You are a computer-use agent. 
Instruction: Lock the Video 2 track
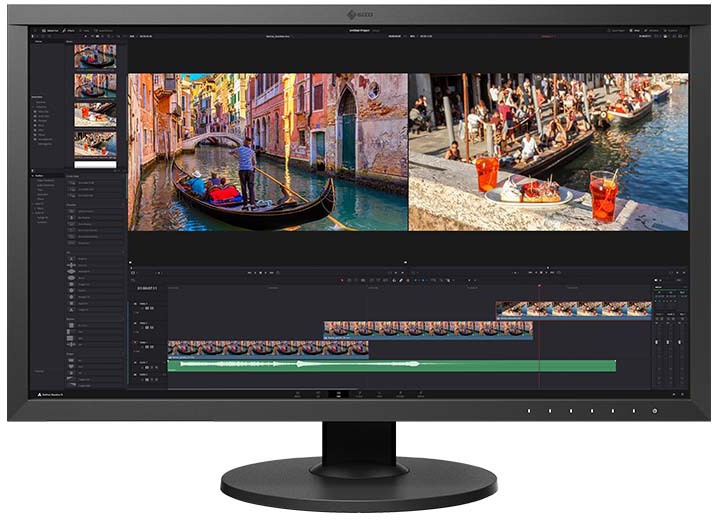click(x=143, y=329)
